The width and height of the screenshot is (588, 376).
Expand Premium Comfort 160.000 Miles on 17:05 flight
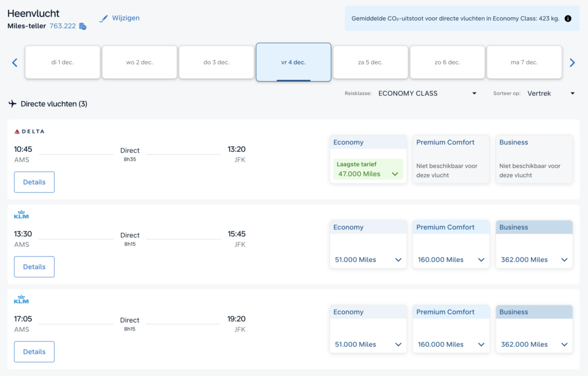coord(451,344)
